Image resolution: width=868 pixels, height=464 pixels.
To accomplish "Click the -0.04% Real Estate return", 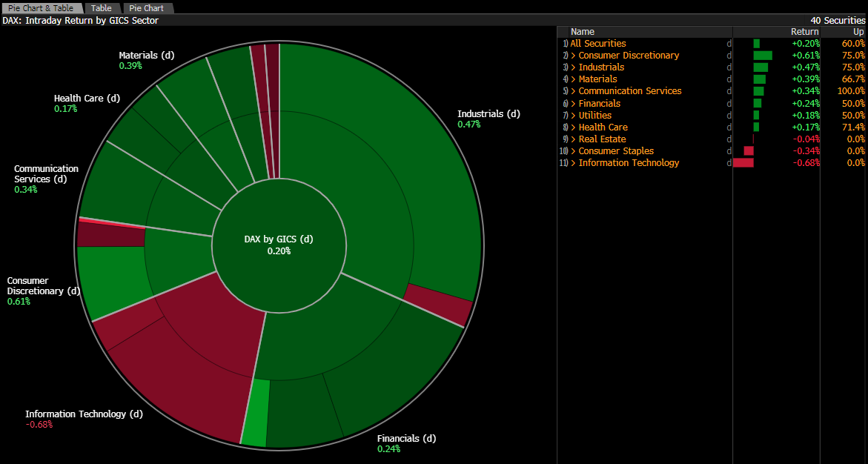I will [x=806, y=139].
